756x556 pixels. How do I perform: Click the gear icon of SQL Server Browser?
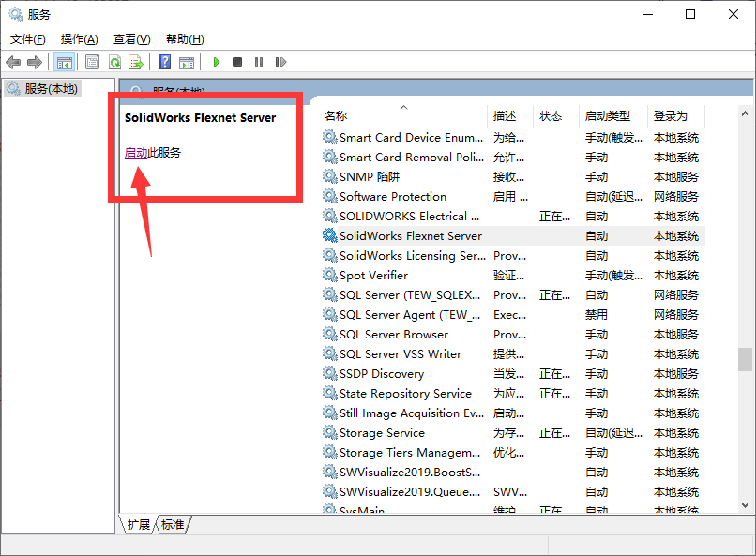pyautogui.click(x=330, y=334)
